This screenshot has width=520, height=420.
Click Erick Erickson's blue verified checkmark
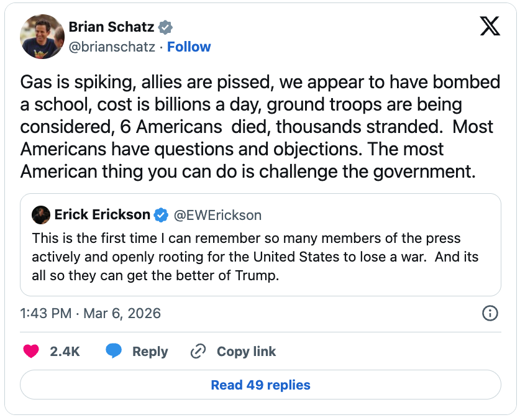[x=161, y=215]
